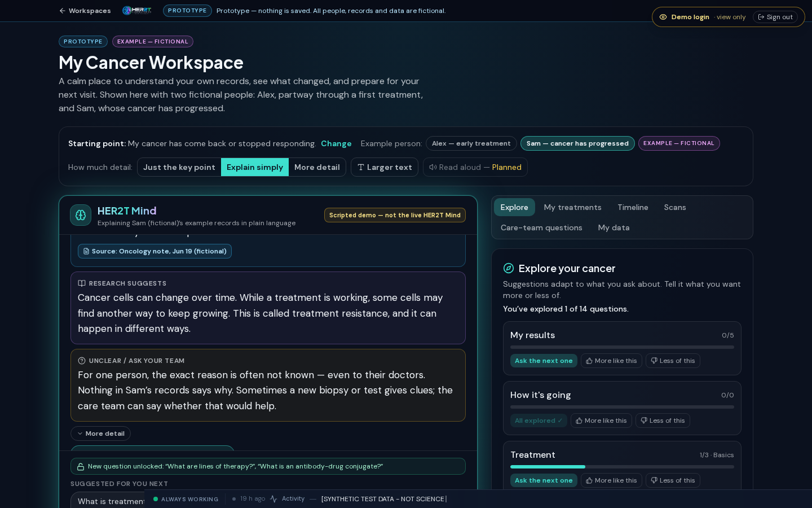
Task: Toggle Larger text
Action: (x=385, y=167)
